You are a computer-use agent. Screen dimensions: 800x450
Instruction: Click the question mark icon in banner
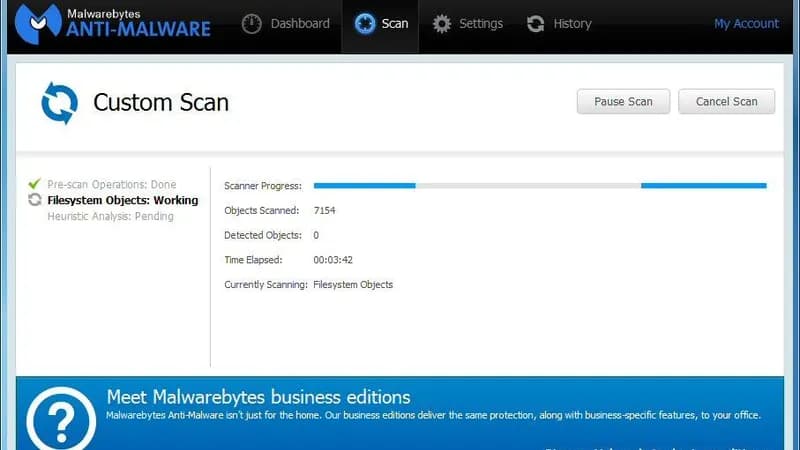pos(61,419)
